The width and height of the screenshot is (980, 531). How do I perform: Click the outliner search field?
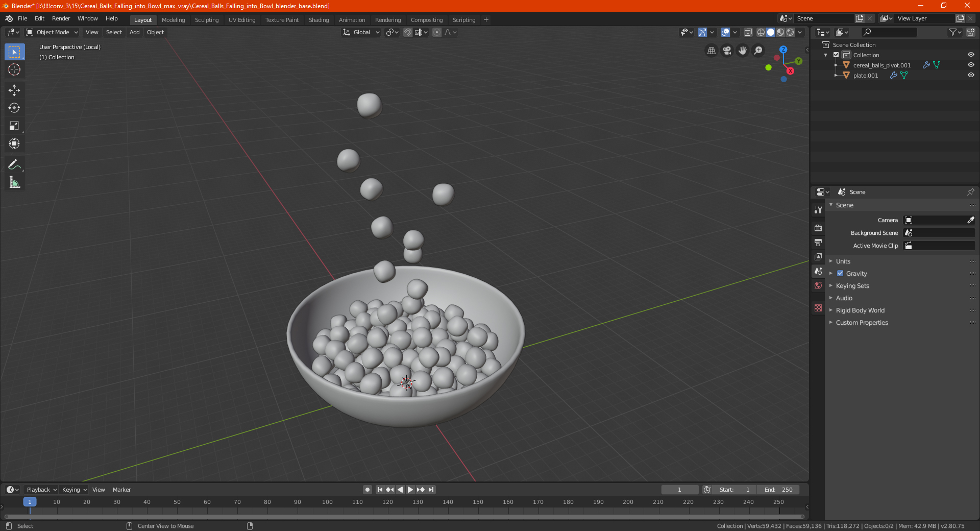tap(889, 32)
